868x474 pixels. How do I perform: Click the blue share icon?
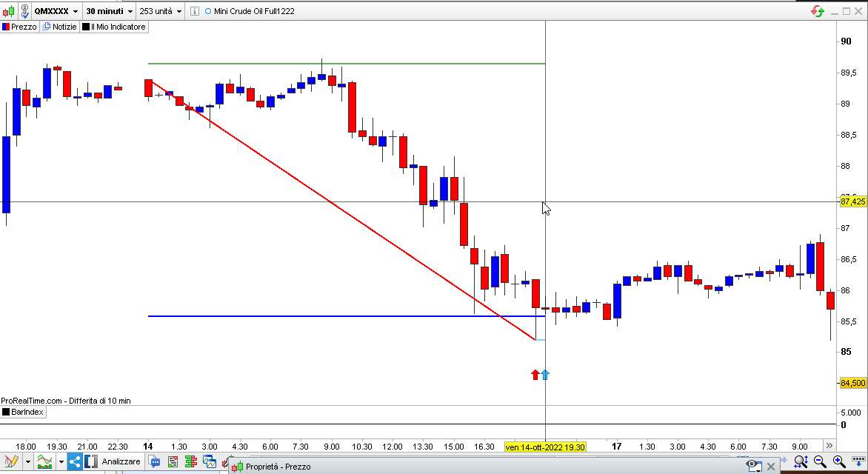pyautogui.click(x=75, y=461)
